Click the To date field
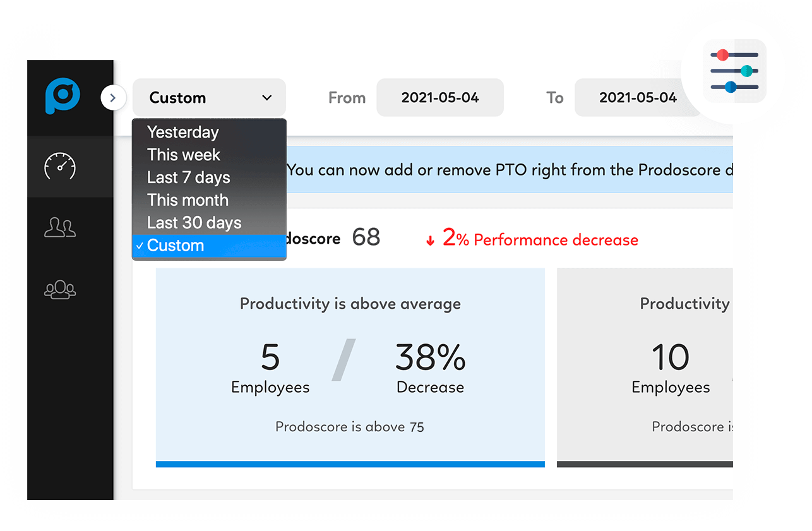 [638, 98]
